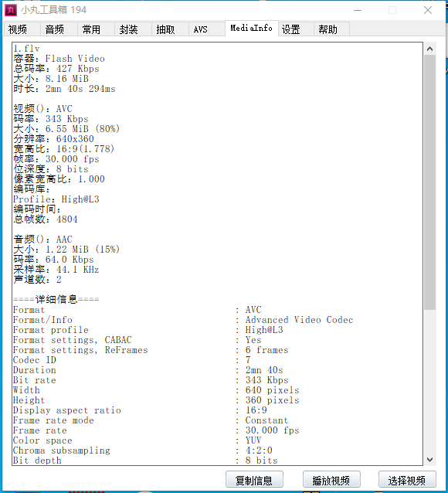Minimize the 小丸工具箱 window
The image size is (448, 493).
click(x=358, y=10)
